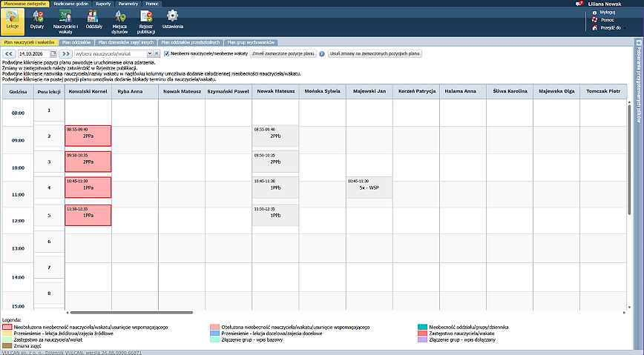This screenshot has width=644, height=355.
Task: Select the 08:55-09:40 2PPb lesson
Action: point(275,136)
